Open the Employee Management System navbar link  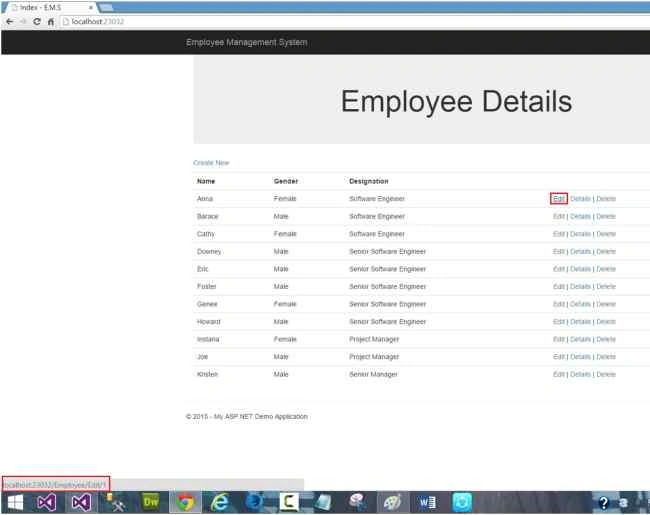pyautogui.click(x=247, y=42)
